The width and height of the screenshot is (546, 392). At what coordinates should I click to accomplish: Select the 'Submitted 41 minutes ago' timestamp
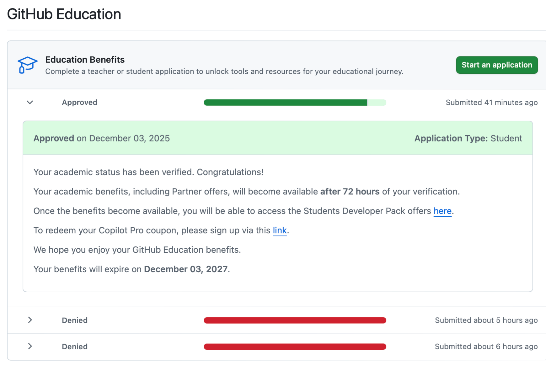[491, 103]
